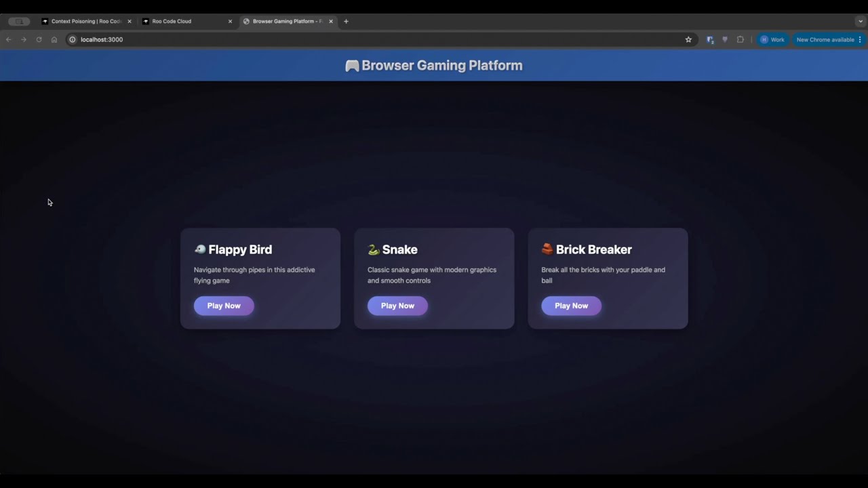The width and height of the screenshot is (868, 488).
Task: Click Play Now under Snake
Action: (x=397, y=306)
